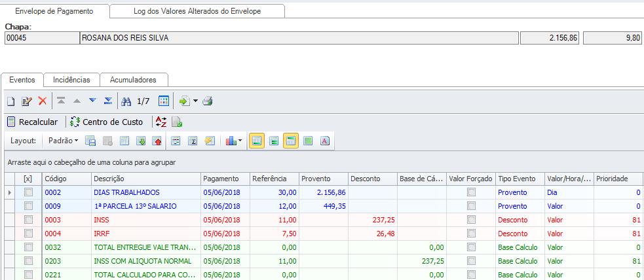Switch to the Incidências tab
644x280 pixels.
71,80
